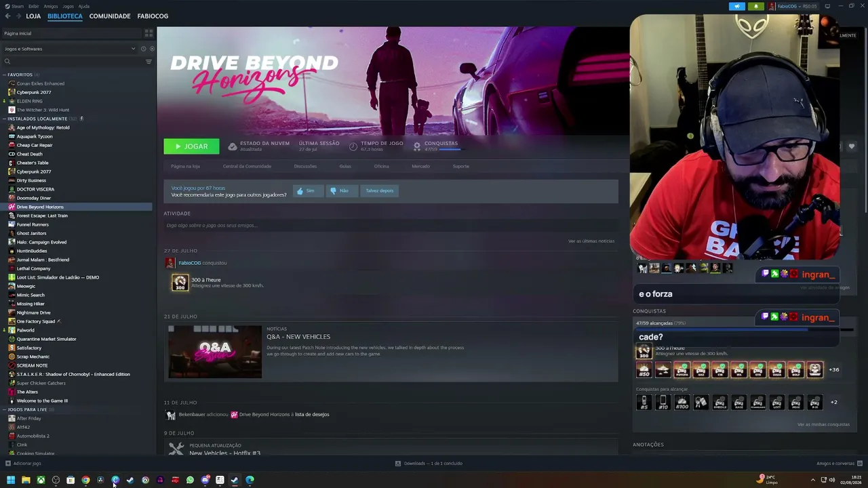Viewport: 868px width, 488px height.
Task: Open Steam notifications bell
Action: (756, 6)
